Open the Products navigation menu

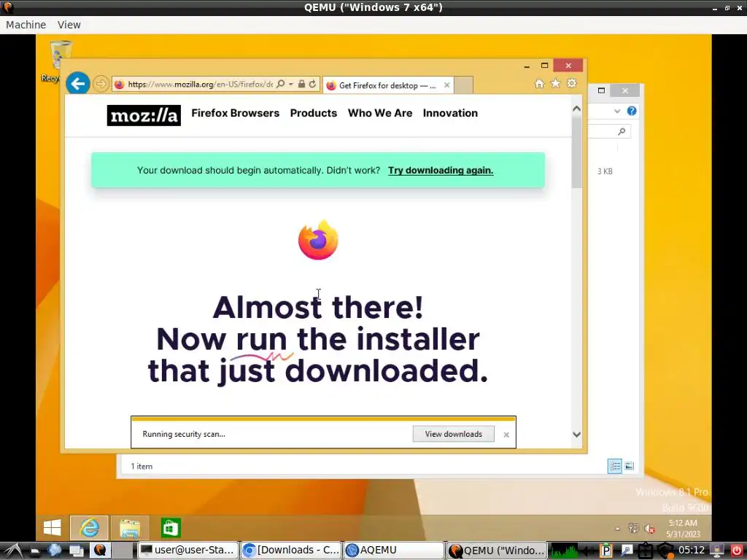[314, 113]
